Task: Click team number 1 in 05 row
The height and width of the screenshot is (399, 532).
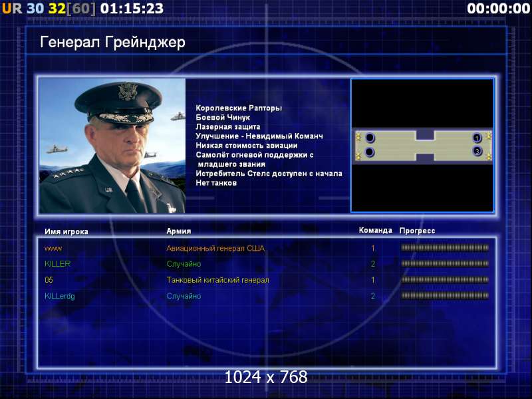Action: [373, 280]
